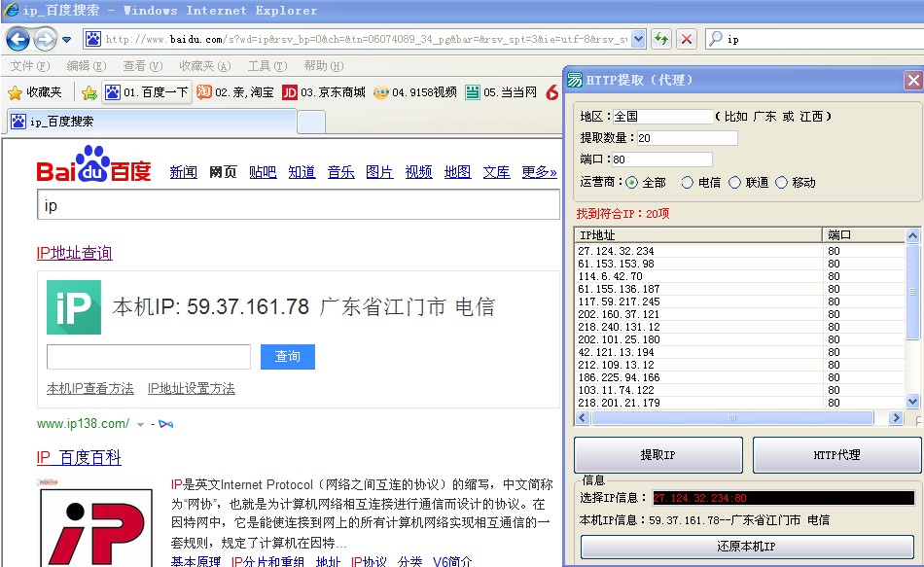Click the blue 查询 button
924x567 pixels.
[288, 357]
